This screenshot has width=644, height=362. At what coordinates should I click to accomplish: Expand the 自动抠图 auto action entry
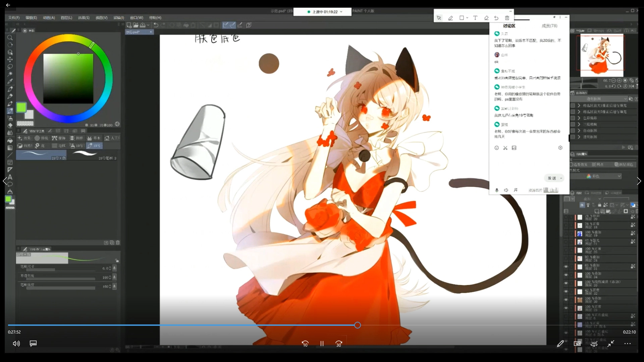pos(579,131)
